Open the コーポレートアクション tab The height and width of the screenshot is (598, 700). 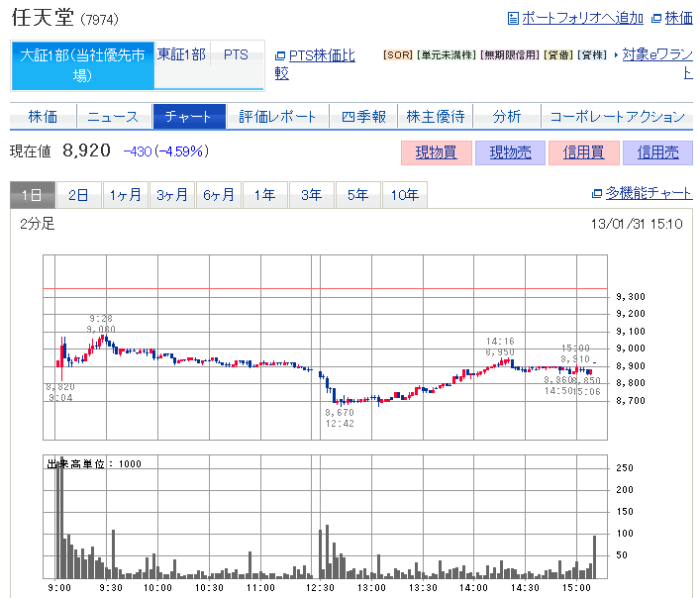point(617,117)
